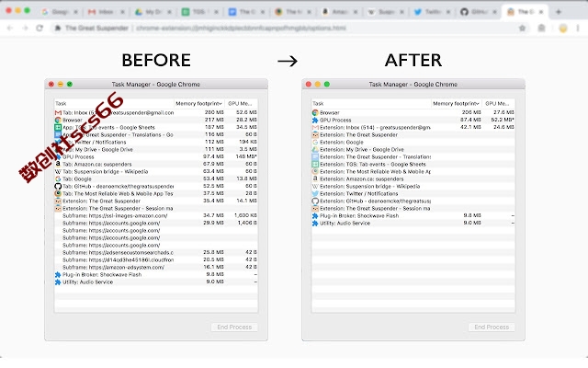Select 'Subframe: https://adsensecustomsearchads' row
Image resolution: width=588 pixels, height=368 pixels.
[156, 252]
